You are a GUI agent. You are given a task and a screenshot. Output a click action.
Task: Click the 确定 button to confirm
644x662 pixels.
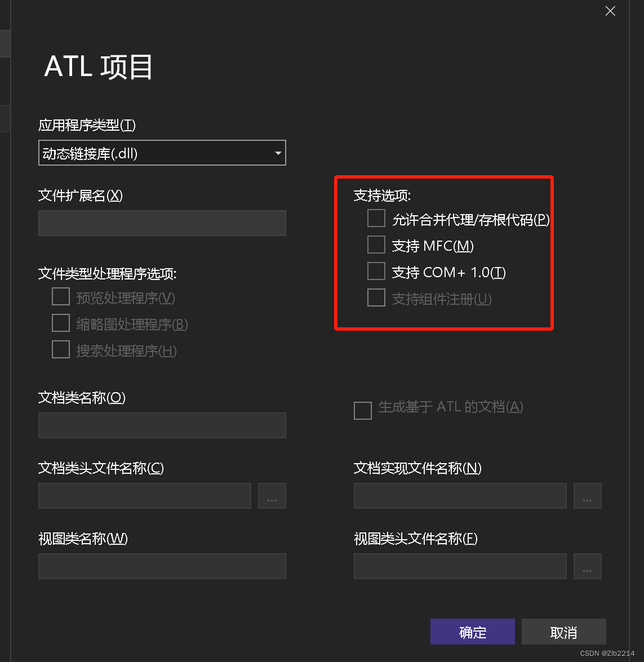click(472, 632)
